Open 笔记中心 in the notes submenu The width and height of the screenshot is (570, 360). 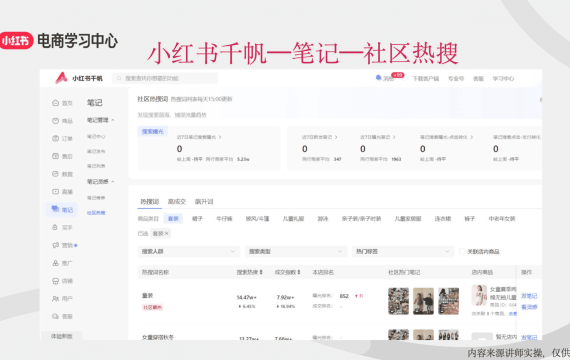[96, 136]
